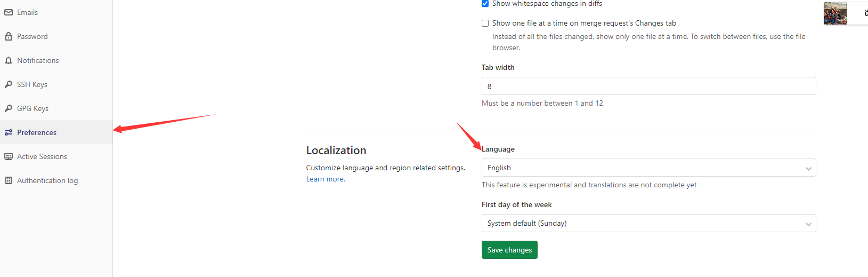868x277 pixels.
Task: Click the Preferences sliders icon
Action: pos(9,132)
